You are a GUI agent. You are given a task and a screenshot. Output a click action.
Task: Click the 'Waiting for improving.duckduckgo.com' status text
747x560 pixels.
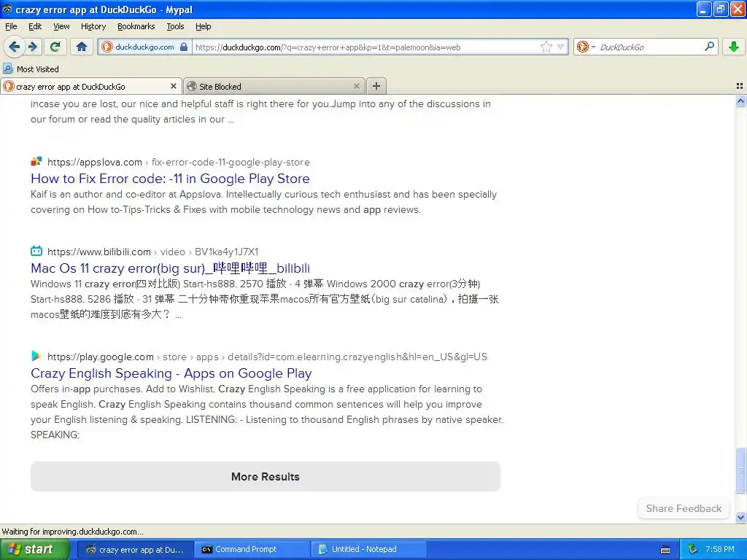(x=72, y=532)
